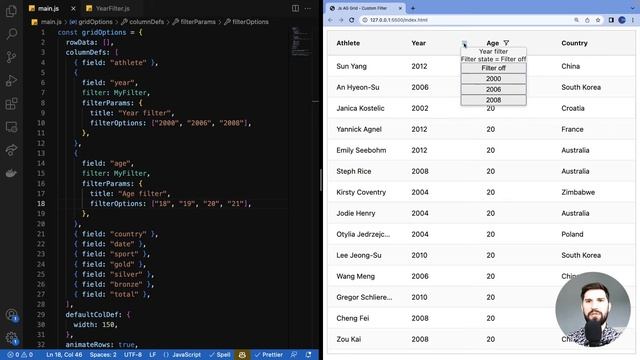Screen dimensions: 640x360
Task: Open the browser side panel icon
Action: [x=611, y=20]
